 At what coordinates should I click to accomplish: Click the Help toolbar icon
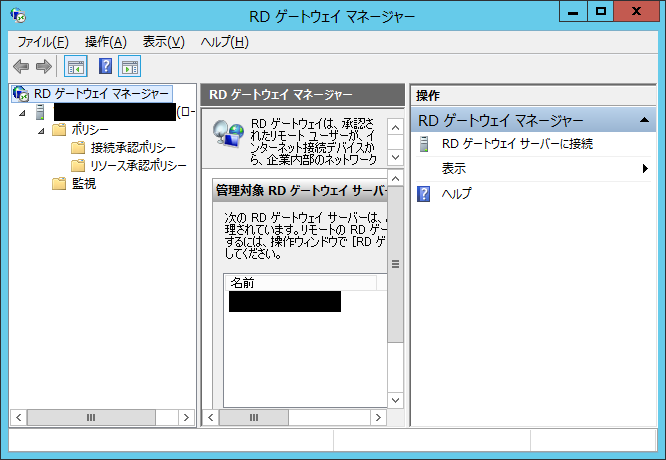(105, 66)
